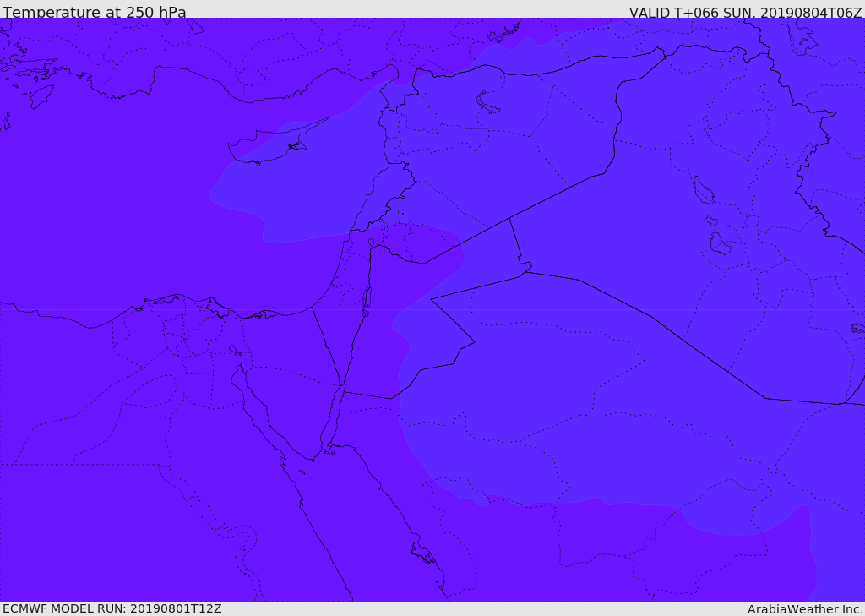This screenshot has width=865, height=616.
Task: Click the 'ArabiaWeather Inc' credit text
Action: coord(805,609)
